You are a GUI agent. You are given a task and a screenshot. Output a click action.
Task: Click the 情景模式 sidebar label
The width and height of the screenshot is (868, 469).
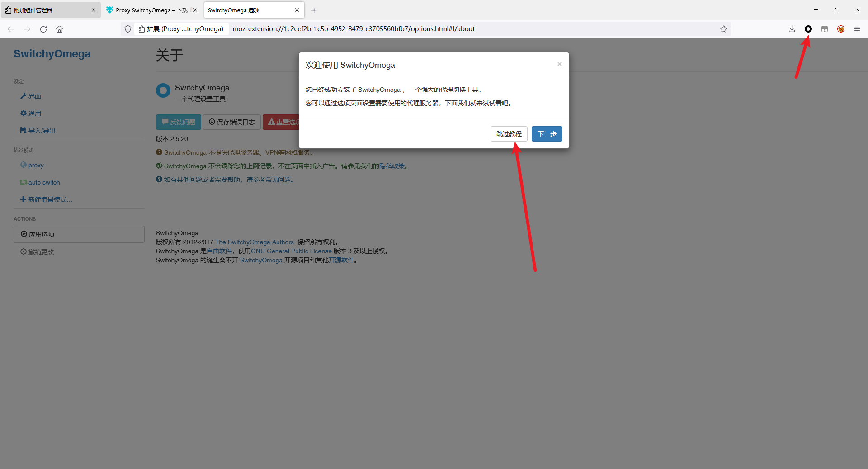coord(24,150)
